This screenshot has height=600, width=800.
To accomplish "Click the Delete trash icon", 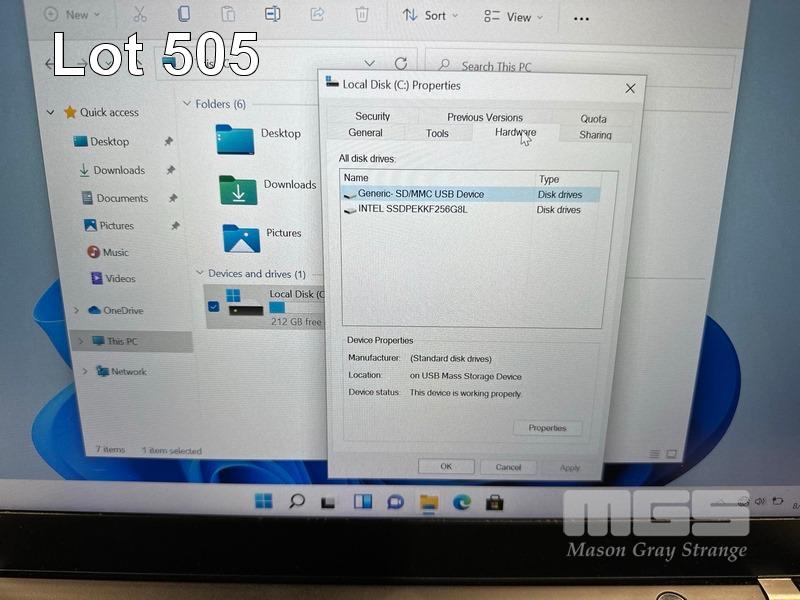I will coord(361,14).
